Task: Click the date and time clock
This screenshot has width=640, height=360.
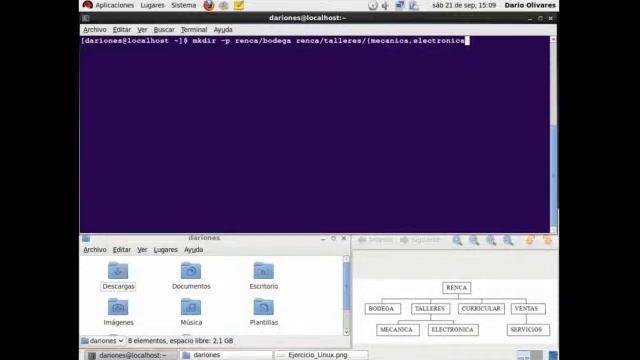Action: click(x=464, y=5)
